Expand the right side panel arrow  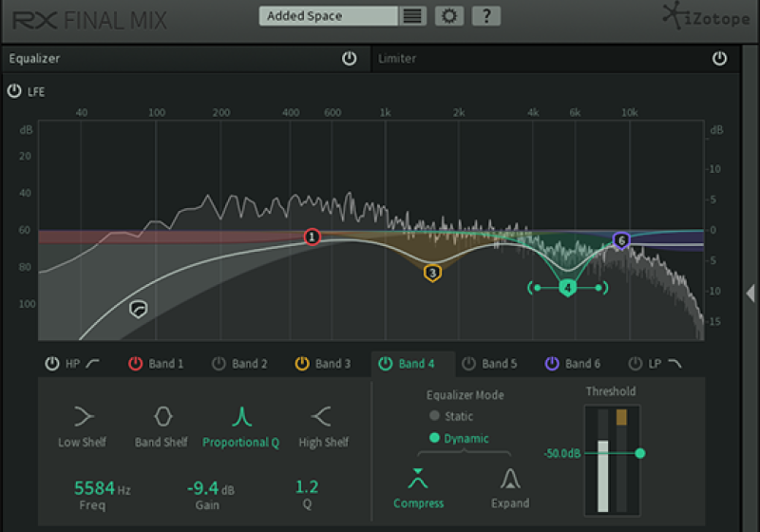(x=750, y=294)
